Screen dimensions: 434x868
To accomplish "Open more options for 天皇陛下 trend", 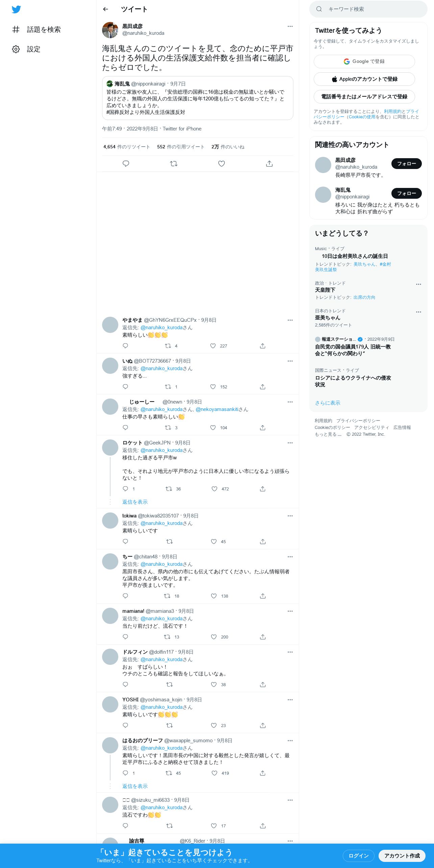I will click(x=418, y=284).
